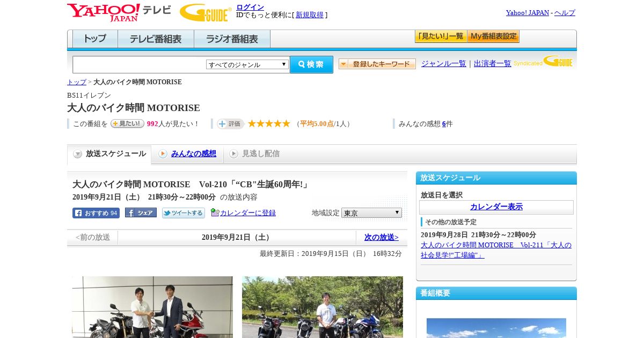644x338 pixels.
Task: Click the 平均5.00点 rating text
Action: pyautogui.click(x=317, y=124)
